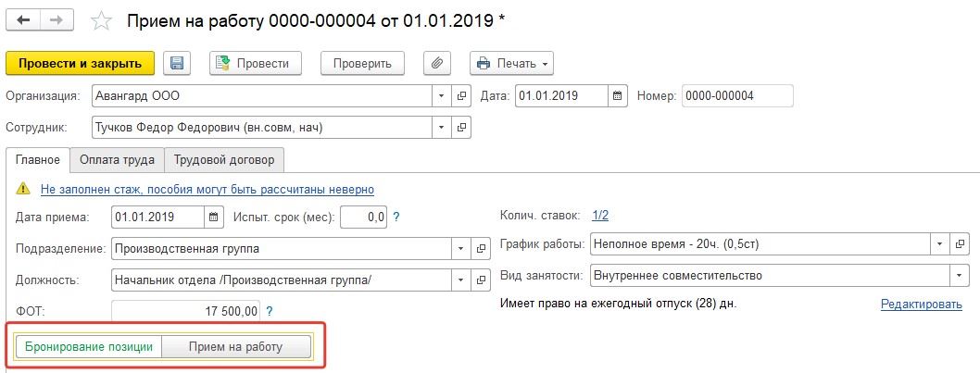Click the forward navigation arrow
980x373 pixels.
point(57,20)
